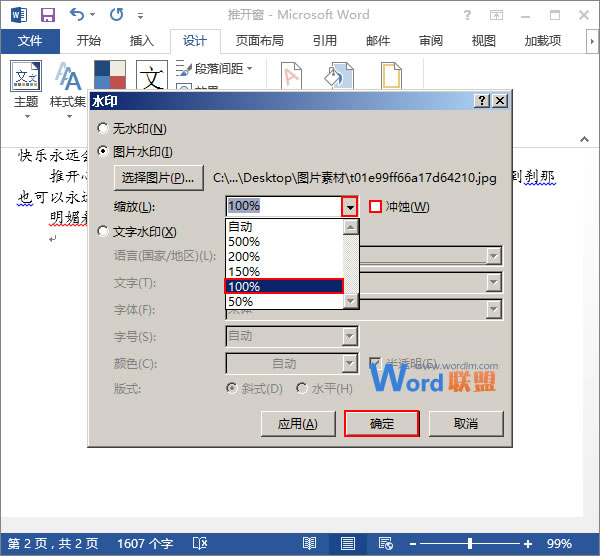Choose 自动 in the scale list
This screenshot has width=600, height=556.
point(285,227)
